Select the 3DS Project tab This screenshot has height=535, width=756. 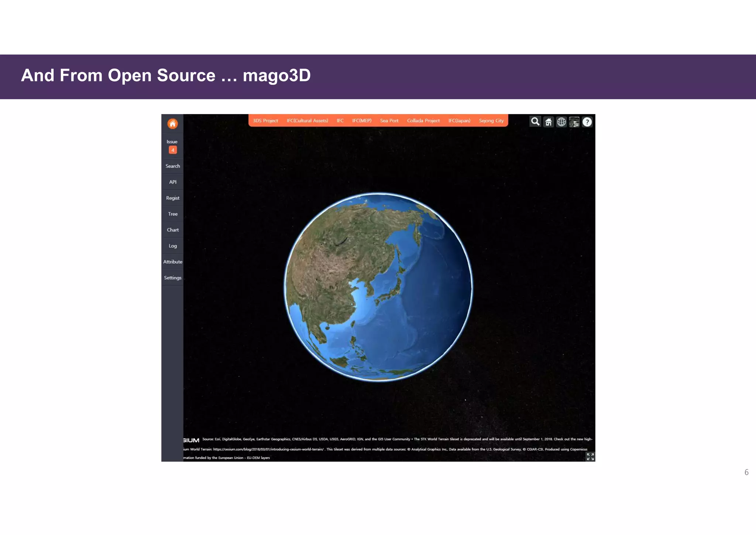pyautogui.click(x=265, y=121)
